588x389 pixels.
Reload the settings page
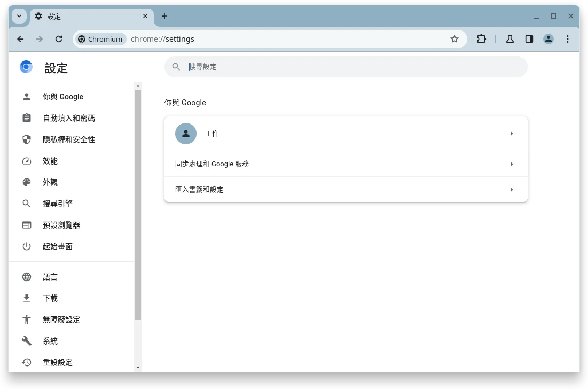[59, 39]
